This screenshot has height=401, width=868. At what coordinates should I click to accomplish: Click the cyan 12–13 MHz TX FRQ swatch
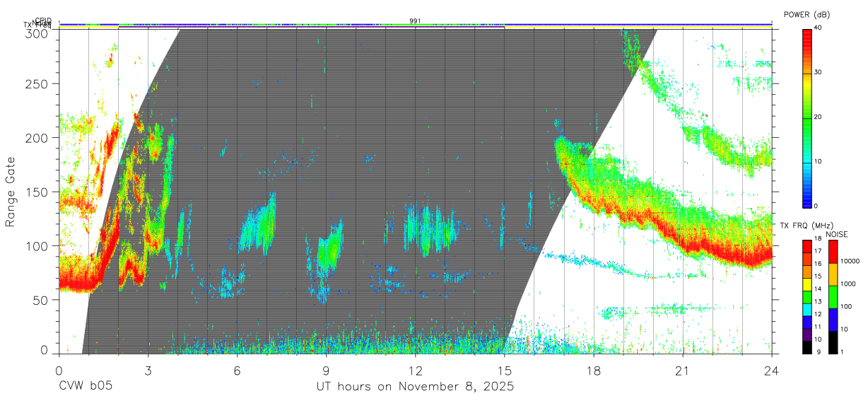click(x=807, y=309)
